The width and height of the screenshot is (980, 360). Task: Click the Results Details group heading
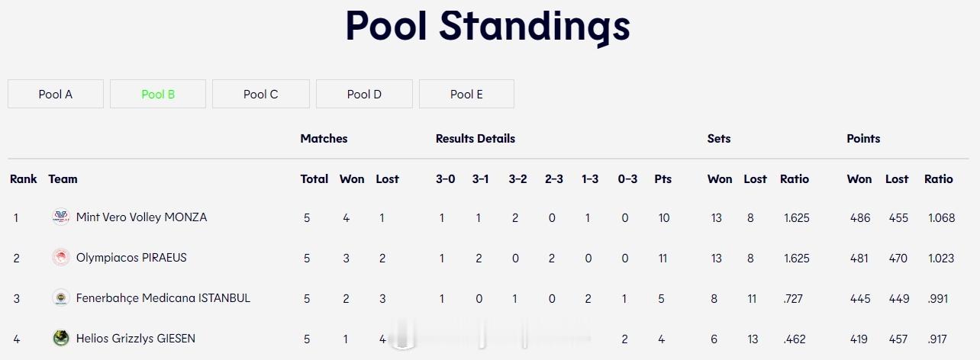(x=475, y=139)
